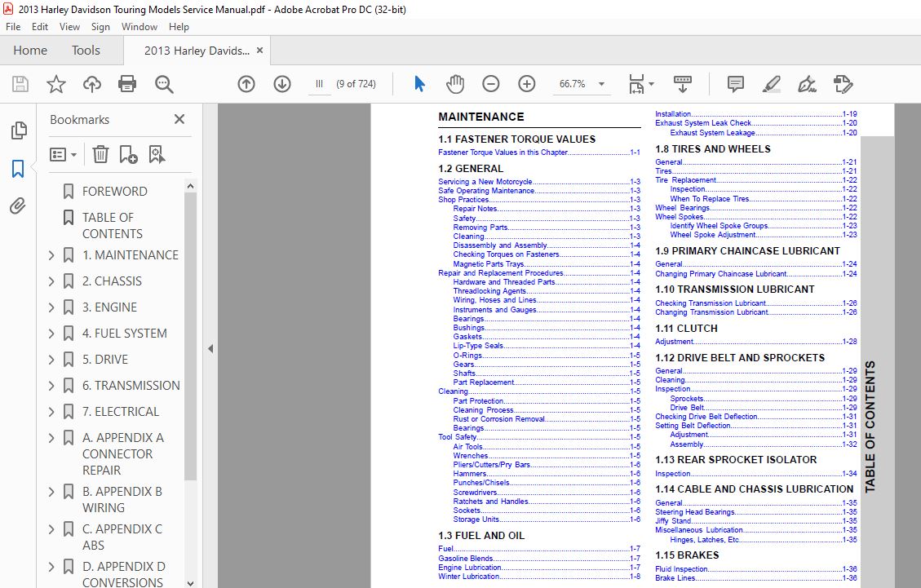Viewport: 921px width, 588px height.
Task: Open the Window menu
Action: pyautogui.click(x=139, y=26)
